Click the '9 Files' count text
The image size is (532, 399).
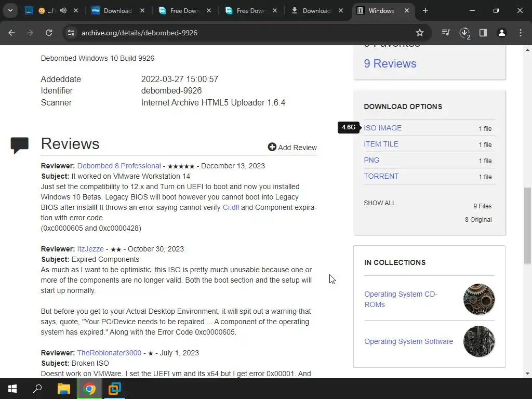(x=483, y=206)
